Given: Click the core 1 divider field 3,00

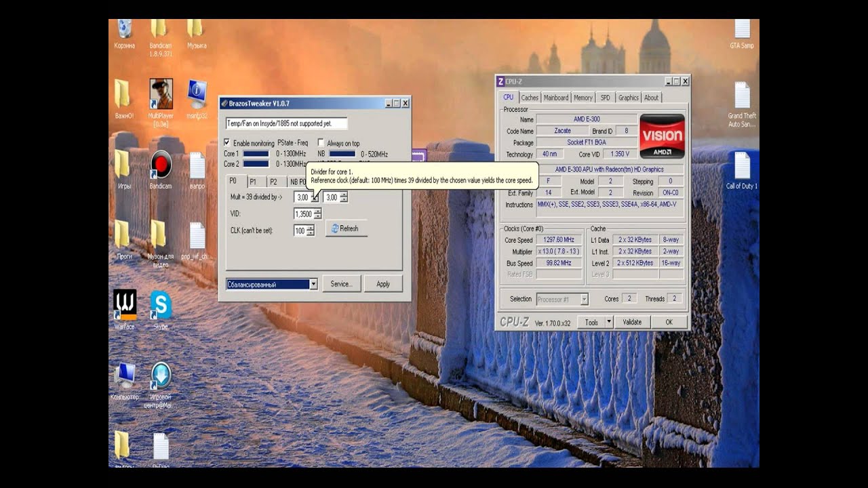Looking at the screenshot, I should [302, 197].
